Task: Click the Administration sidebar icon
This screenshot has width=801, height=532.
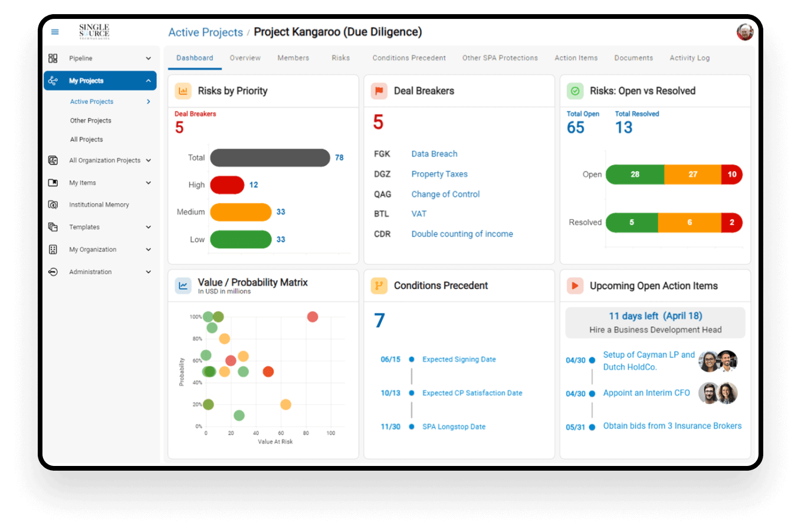Action: pos(53,272)
